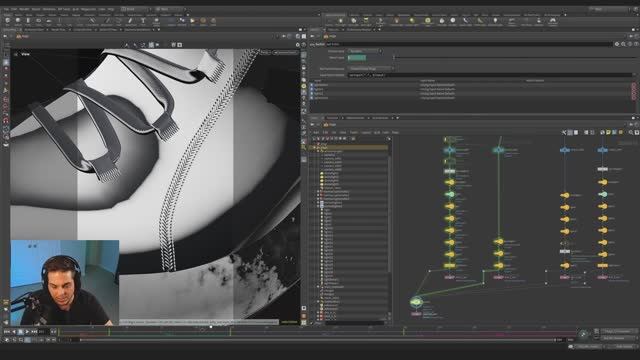Click the Play forward button on the playbar
Screen dimensions: 640x360
coord(27,332)
